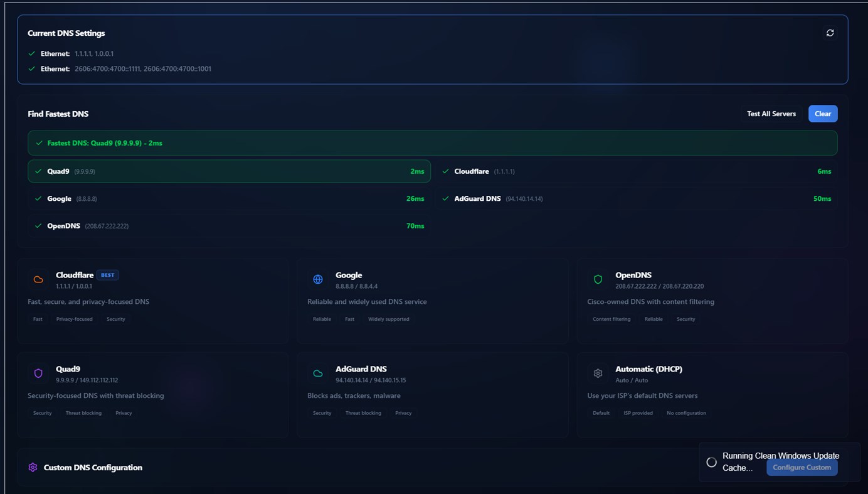Clear the DNS speed test results

click(823, 114)
